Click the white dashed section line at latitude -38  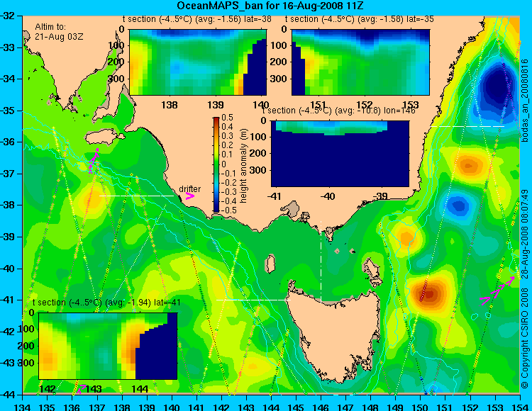(x=136, y=196)
